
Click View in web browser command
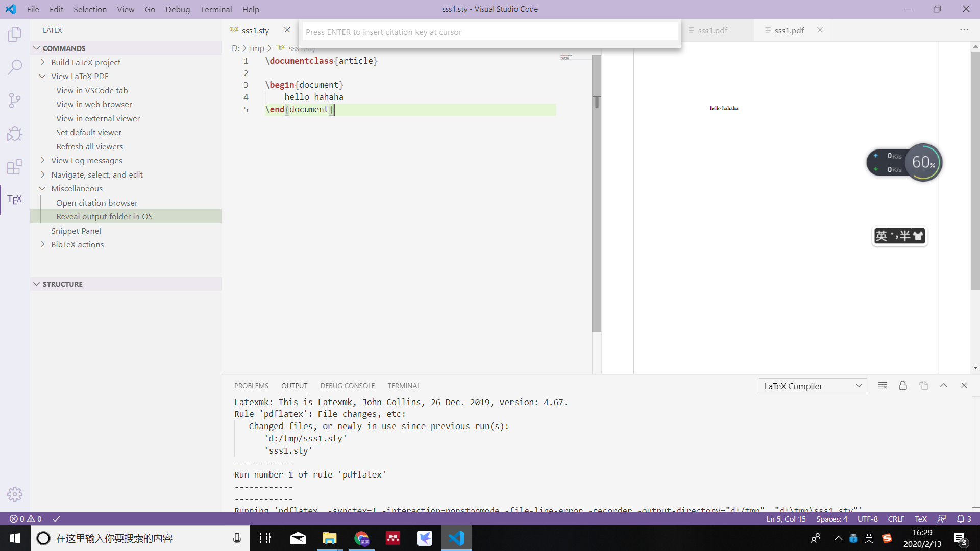(x=93, y=104)
